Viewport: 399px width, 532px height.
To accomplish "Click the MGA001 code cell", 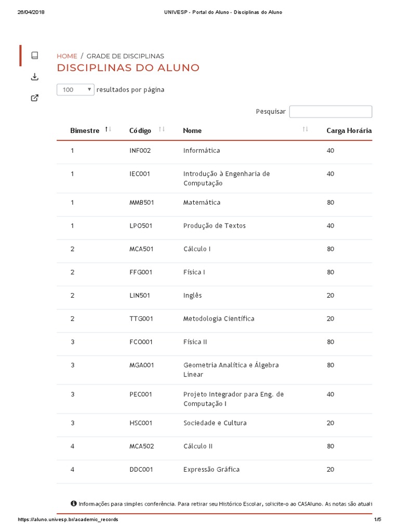I will [142, 365].
